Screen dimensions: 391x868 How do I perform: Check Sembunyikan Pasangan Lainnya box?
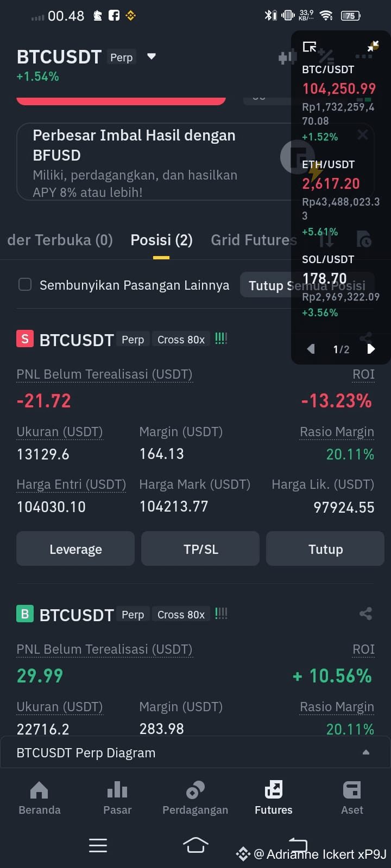[25, 284]
